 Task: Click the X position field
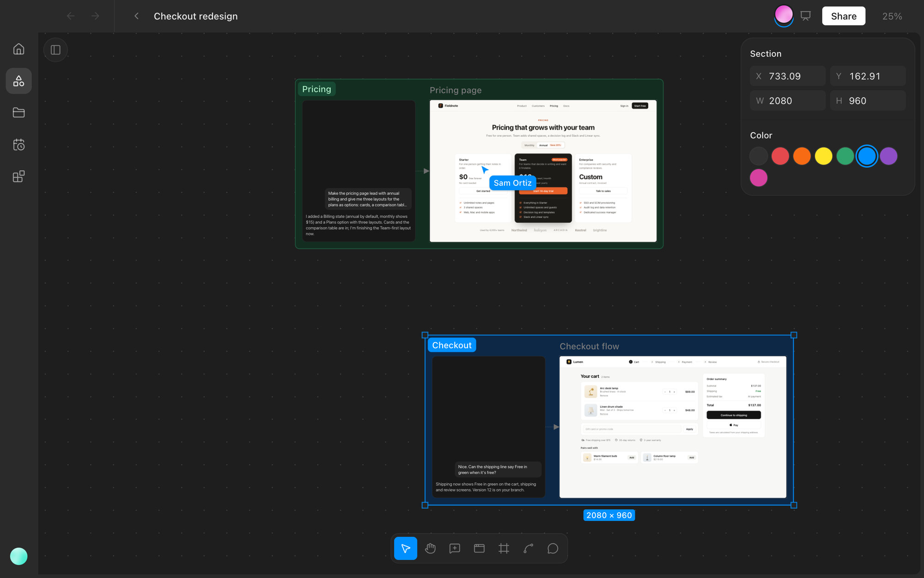pos(787,76)
